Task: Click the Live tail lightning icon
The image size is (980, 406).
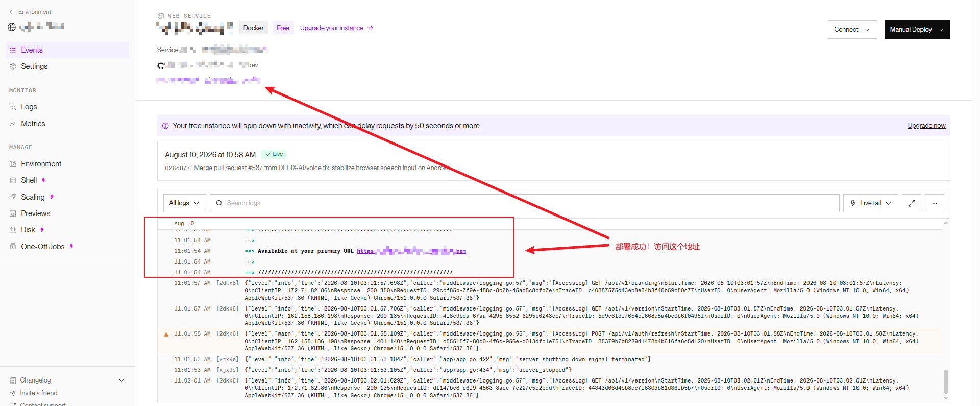Action: [x=853, y=203]
